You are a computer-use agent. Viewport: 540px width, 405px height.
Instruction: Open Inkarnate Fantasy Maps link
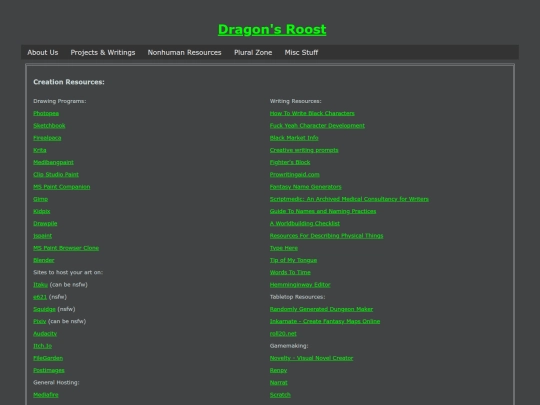coord(325,321)
